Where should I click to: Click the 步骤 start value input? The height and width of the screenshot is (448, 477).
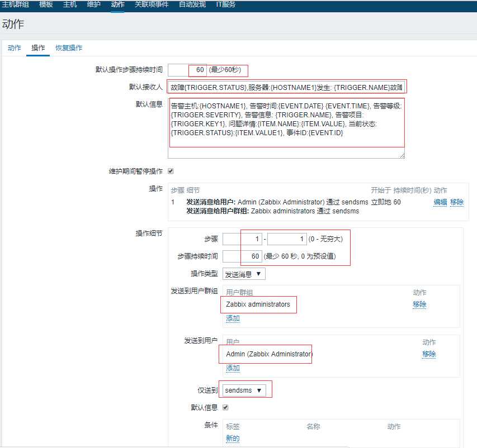(x=242, y=239)
